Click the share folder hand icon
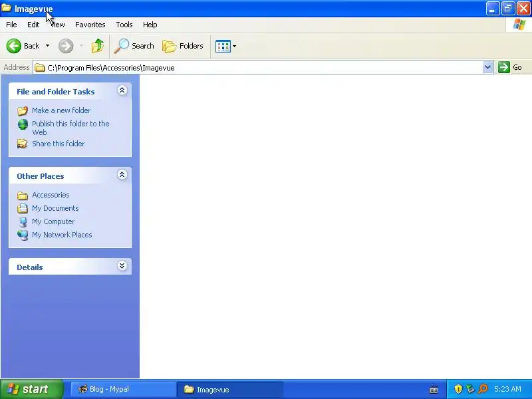This screenshot has height=399, width=532. pyautogui.click(x=23, y=144)
